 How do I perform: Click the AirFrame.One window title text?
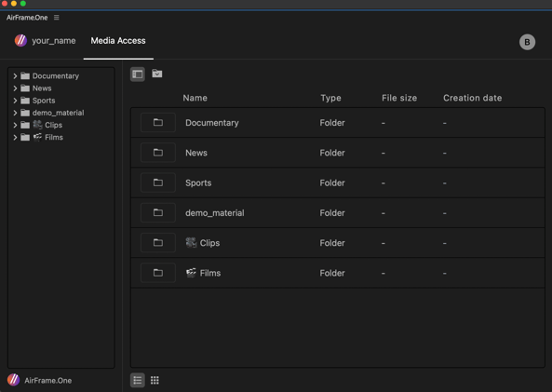27,18
